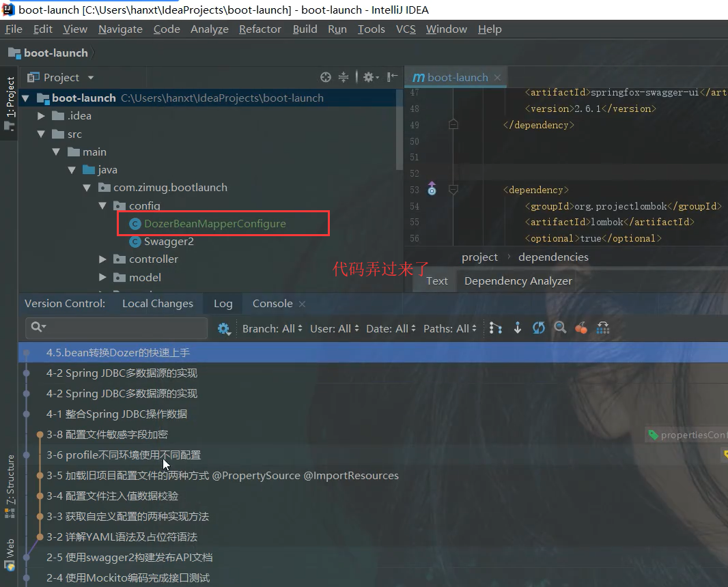728x587 pixels.
Task: Open the Project panel settings gear
Action: point(371,78)
